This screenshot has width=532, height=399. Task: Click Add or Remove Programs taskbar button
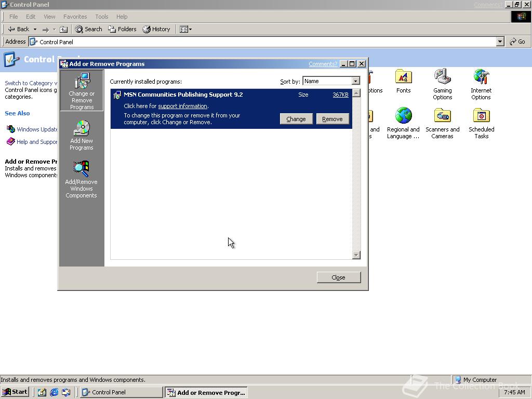[206, 393]
